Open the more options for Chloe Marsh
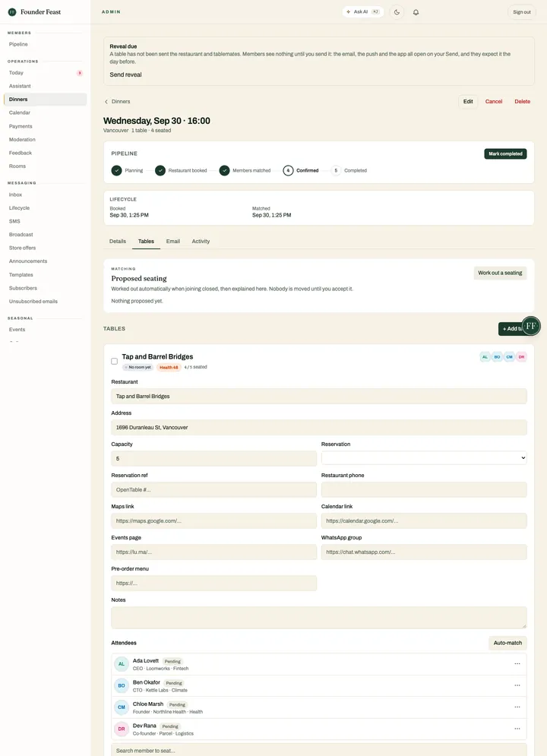Viewport: 547px width, 756px height. pos(517,707)
